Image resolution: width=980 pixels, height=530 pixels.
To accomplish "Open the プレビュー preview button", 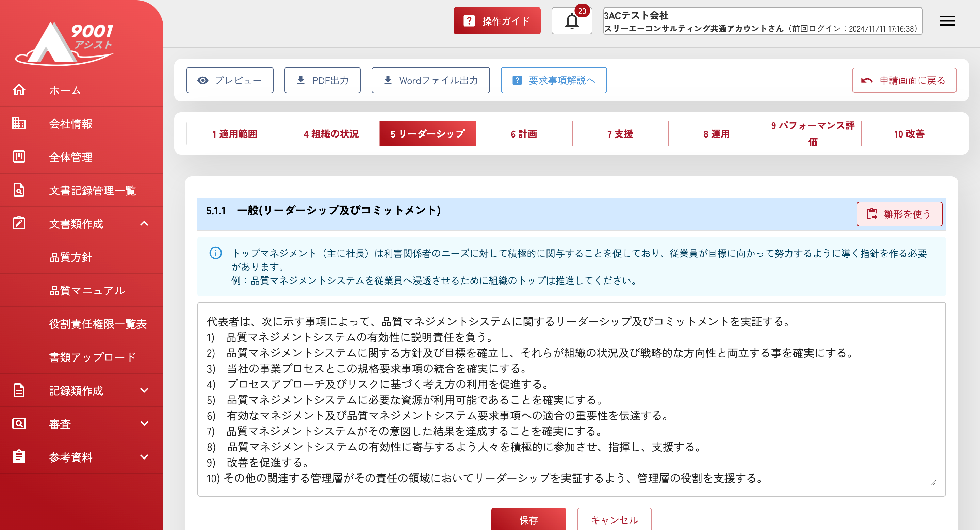I will [x=230, y=80].
